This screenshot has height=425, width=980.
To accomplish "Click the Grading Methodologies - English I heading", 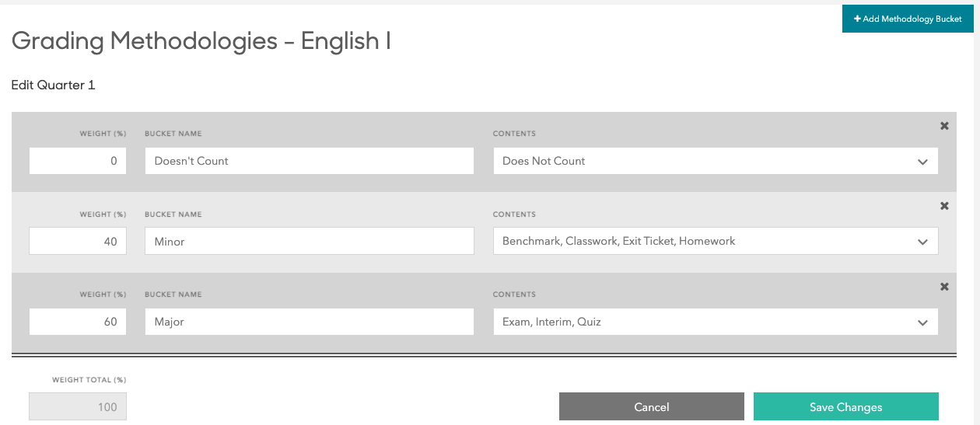I will click(201, 41).
